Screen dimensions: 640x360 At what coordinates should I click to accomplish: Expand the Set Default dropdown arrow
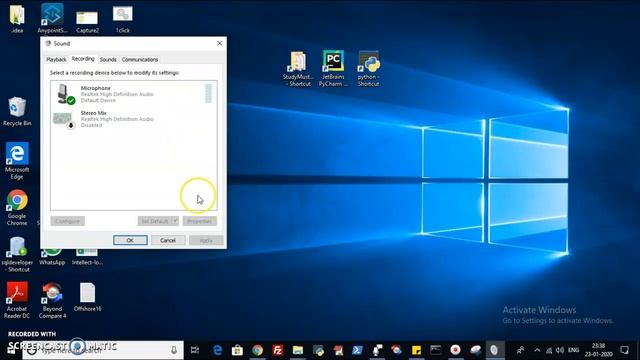coord(175,221)
